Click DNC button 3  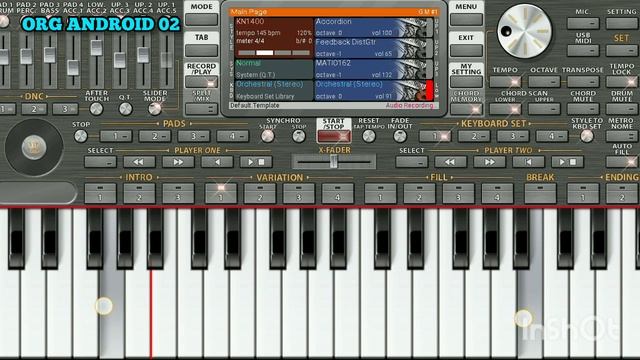click(65, 109)
